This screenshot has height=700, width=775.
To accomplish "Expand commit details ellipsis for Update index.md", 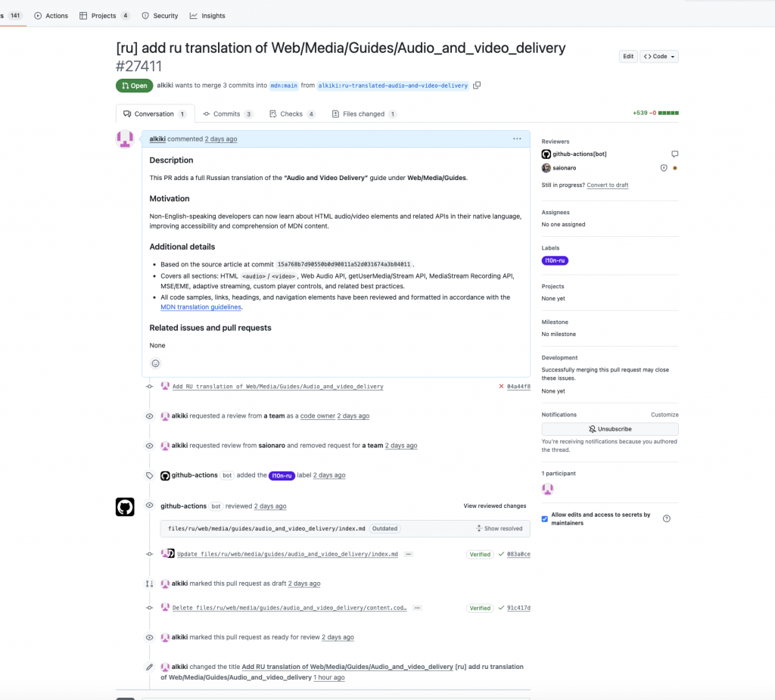I will 409,555.
